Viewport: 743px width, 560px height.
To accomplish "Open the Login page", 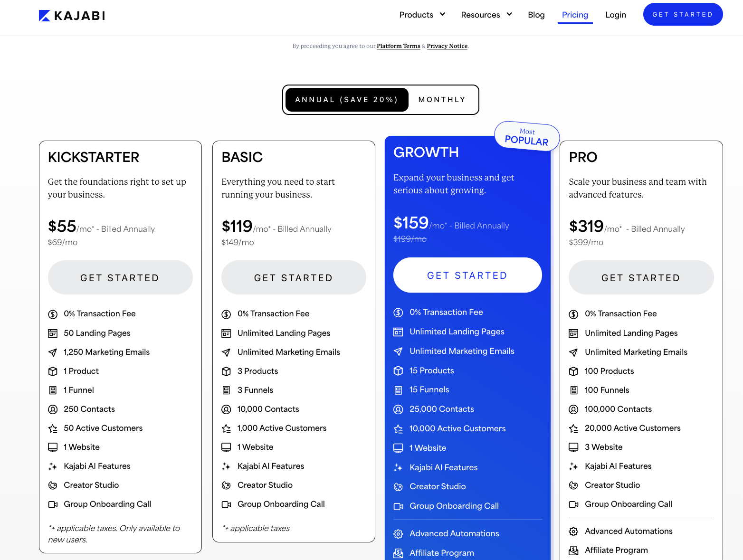I will coord(616,15).
